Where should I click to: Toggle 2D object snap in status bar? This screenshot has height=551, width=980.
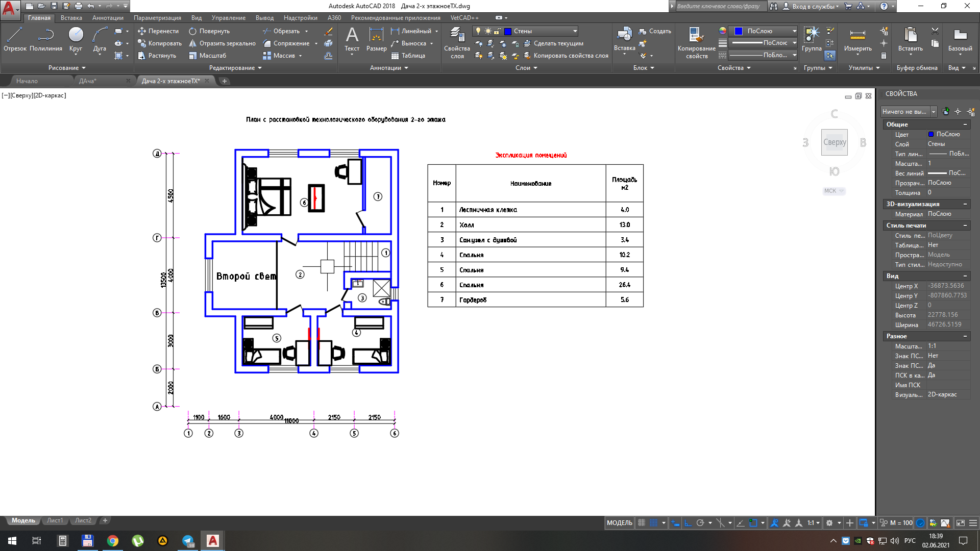click(x=753, y=522)
